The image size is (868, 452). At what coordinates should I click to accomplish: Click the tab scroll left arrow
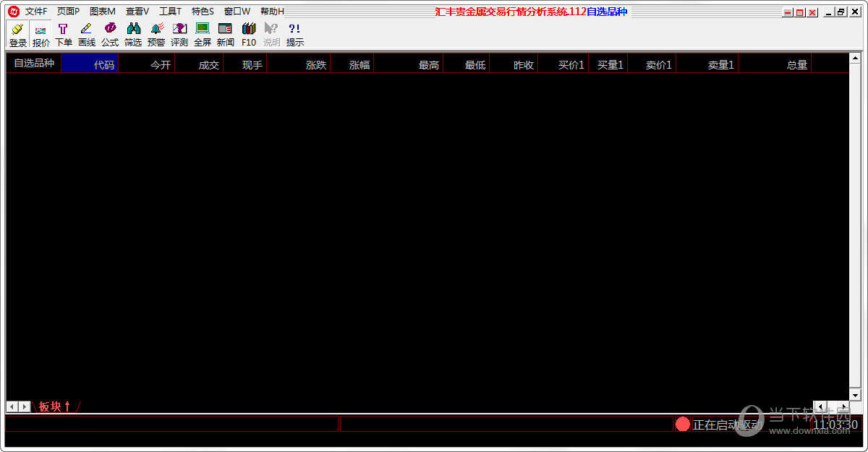12,406
